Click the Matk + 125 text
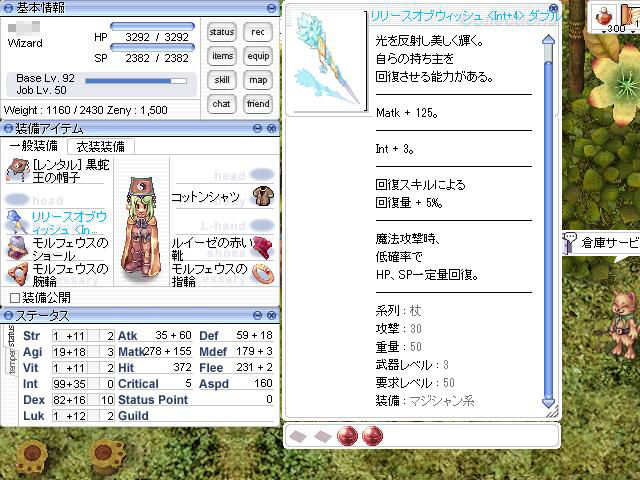 pos(407,113)
